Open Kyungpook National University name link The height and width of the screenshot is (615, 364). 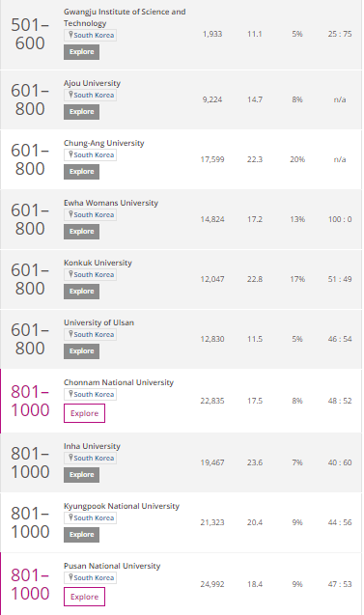(x=122, y=506)
